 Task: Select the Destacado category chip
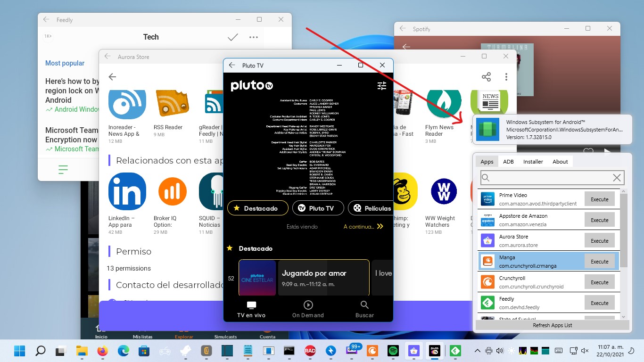click(257, 208)
